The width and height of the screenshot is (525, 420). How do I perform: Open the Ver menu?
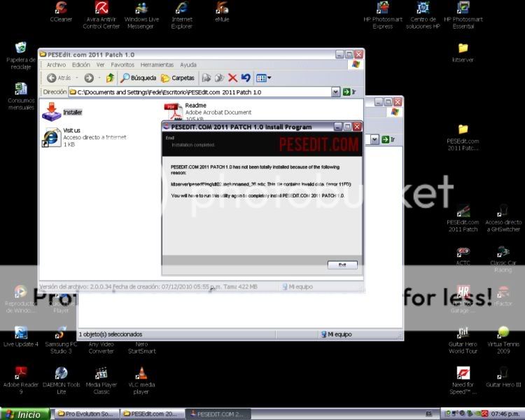[100, 65]
